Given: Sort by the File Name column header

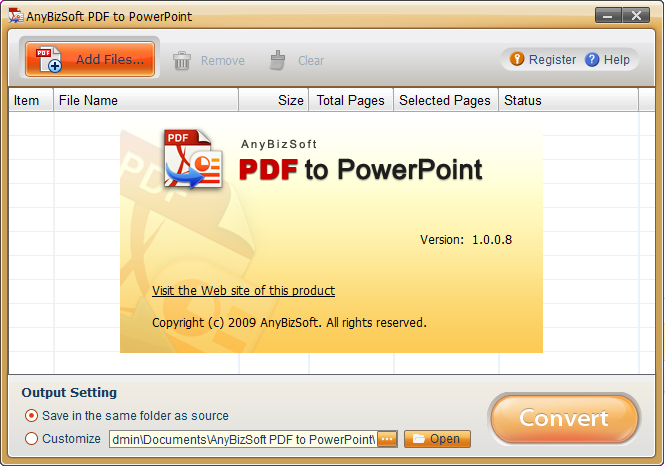Looking at the screenshot, I should pyautogui.click(x=146, y=100).
